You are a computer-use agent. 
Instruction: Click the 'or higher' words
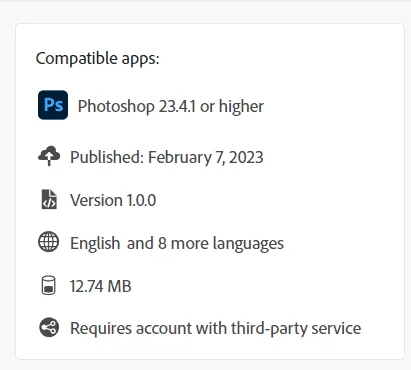(232, 107)
